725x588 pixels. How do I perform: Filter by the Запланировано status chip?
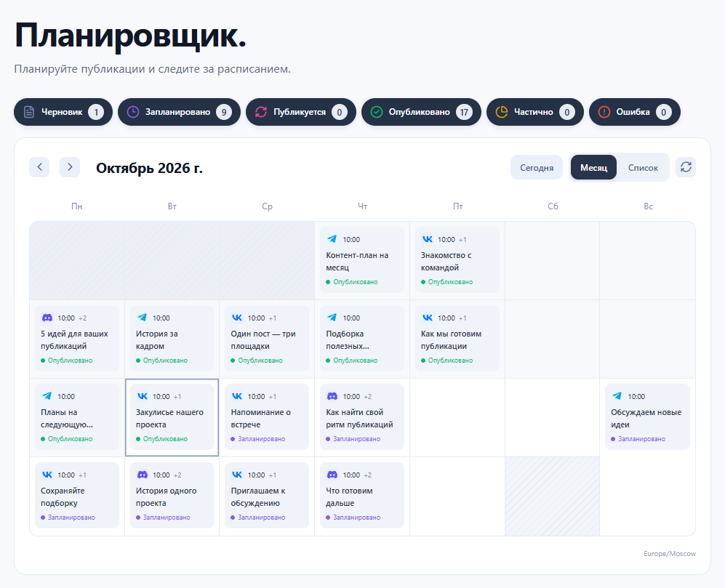click(x=180, y=112)
